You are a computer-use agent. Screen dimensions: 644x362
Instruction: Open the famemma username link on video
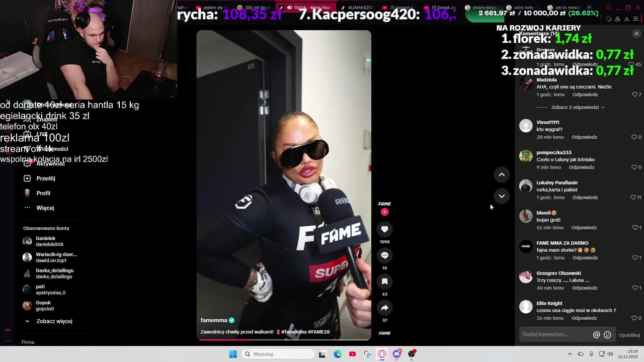pyautogui.click(x=214, y=320)
